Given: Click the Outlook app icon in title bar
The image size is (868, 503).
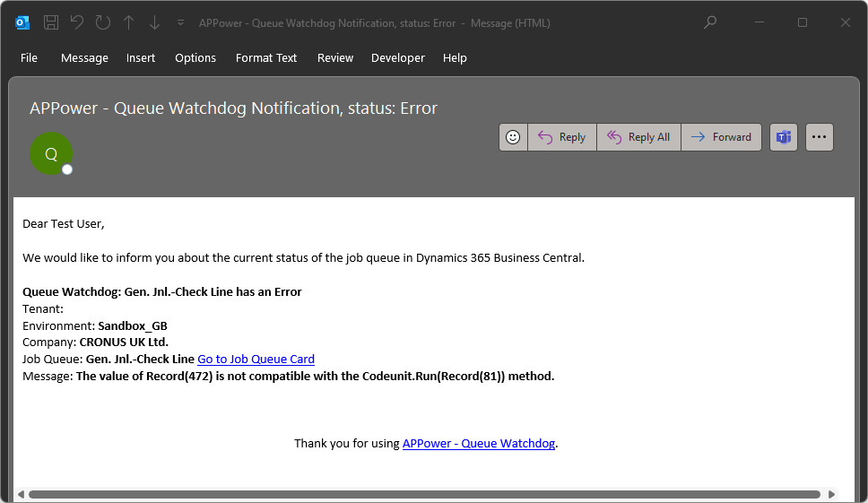Looking at the screenshot, I should pos(22,22).
